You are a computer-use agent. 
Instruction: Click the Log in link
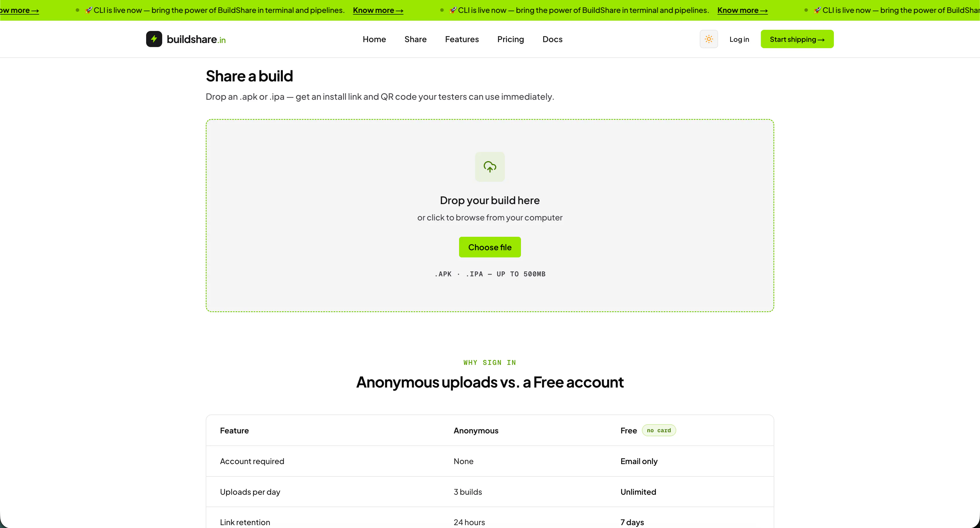(739, 40)
